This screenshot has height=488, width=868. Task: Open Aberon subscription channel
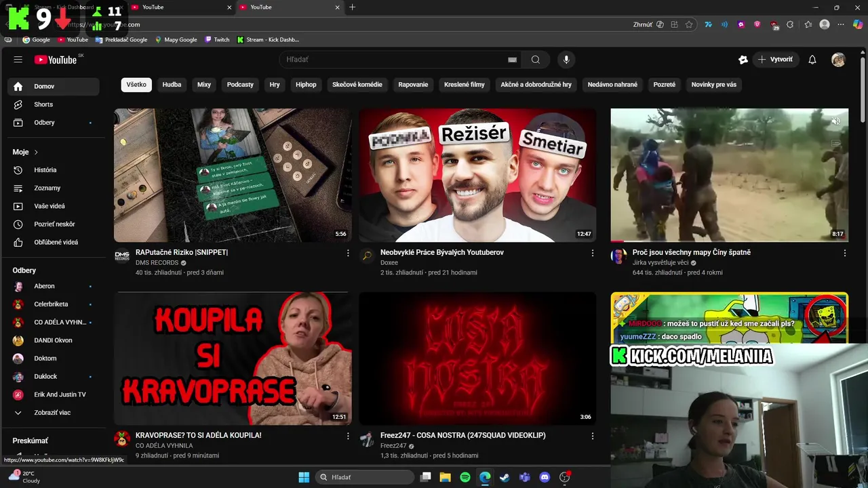(x=53, y=286)
